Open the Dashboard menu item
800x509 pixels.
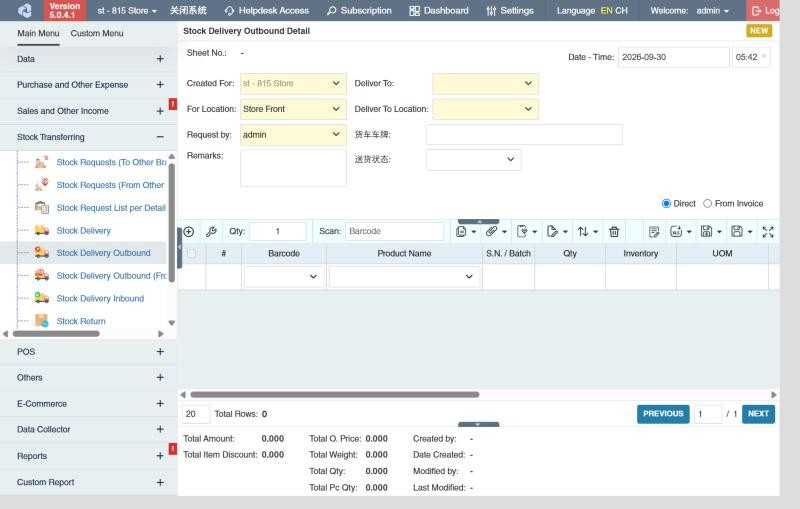[439, 11]
